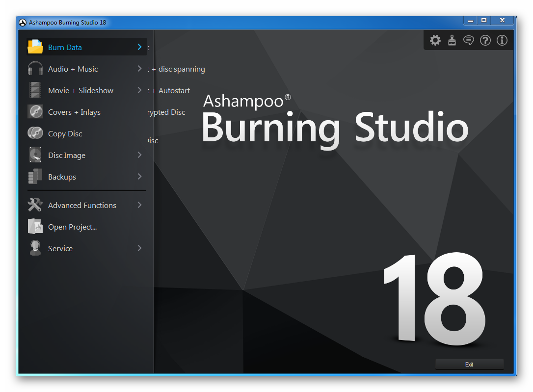
Task: Open the Service menu entry
Action: coord(86,248)
